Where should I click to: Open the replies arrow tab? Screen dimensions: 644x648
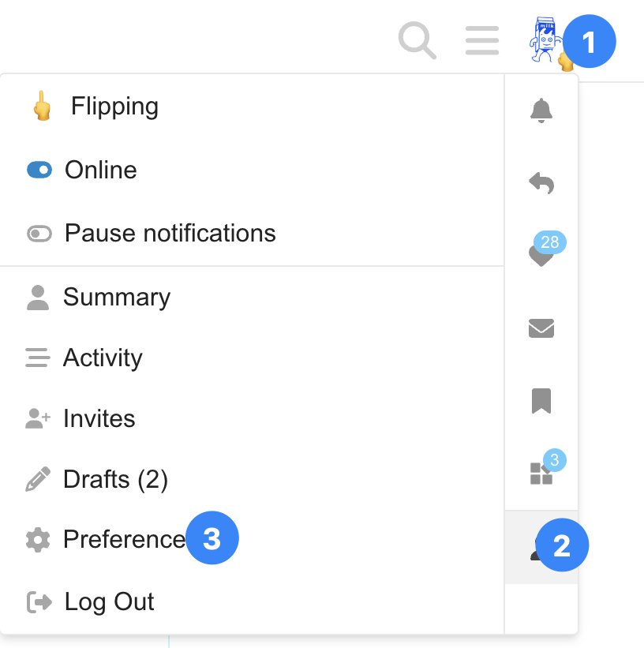pyautogui.click(x=541, y=182)
